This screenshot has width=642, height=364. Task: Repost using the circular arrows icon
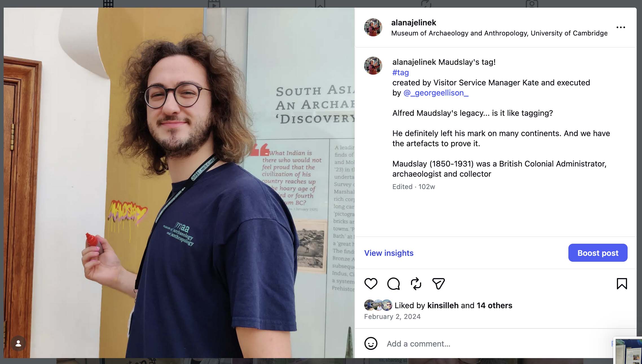tap(416, 283)
